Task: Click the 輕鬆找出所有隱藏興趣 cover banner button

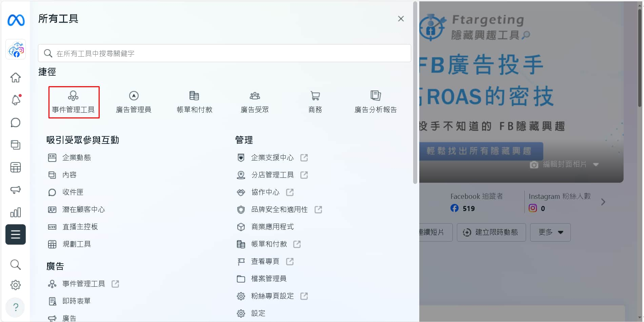Action: pyautogui.click(x=481, y=151)
